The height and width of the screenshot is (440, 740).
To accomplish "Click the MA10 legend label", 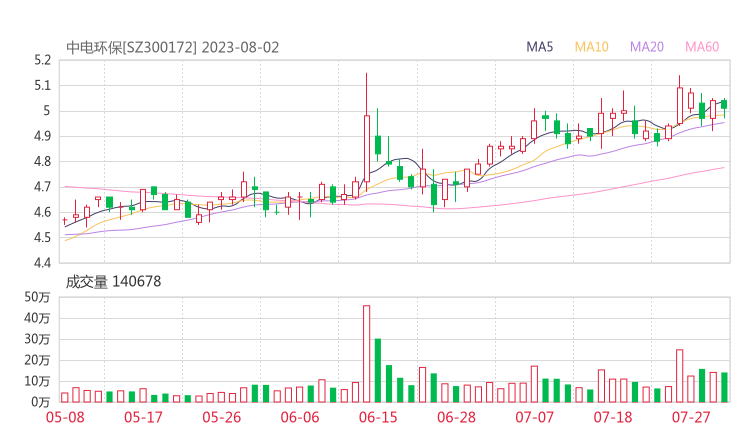I will click(591, 47).
